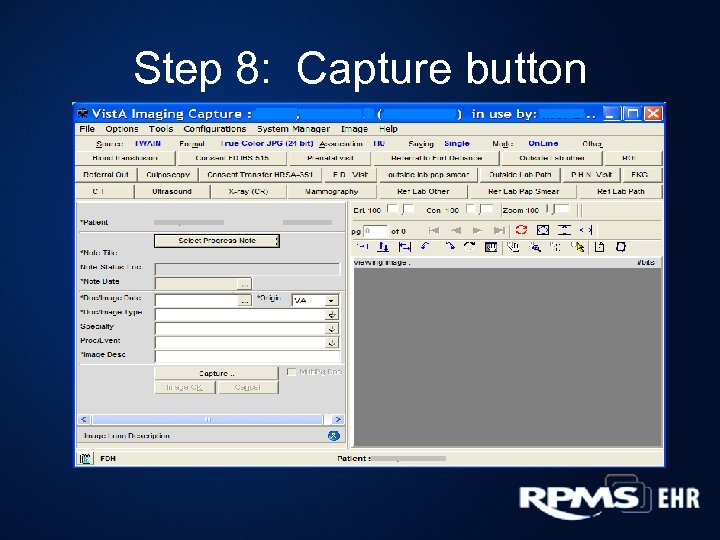Select the yellow arrow pointer tool
Image resolution: width=720 pixels, height=540 pixels.
point(579,248)
